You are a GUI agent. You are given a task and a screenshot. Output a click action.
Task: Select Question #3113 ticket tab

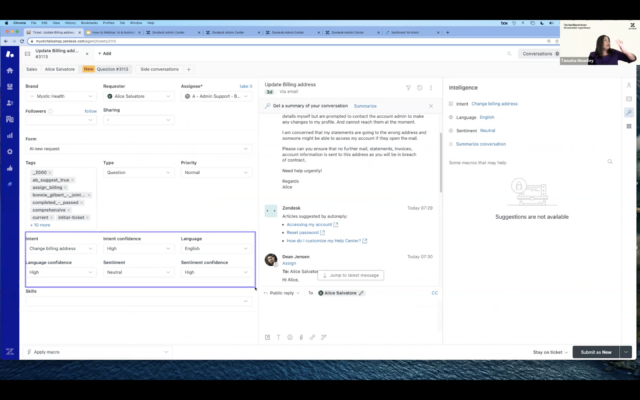[106, 69]
